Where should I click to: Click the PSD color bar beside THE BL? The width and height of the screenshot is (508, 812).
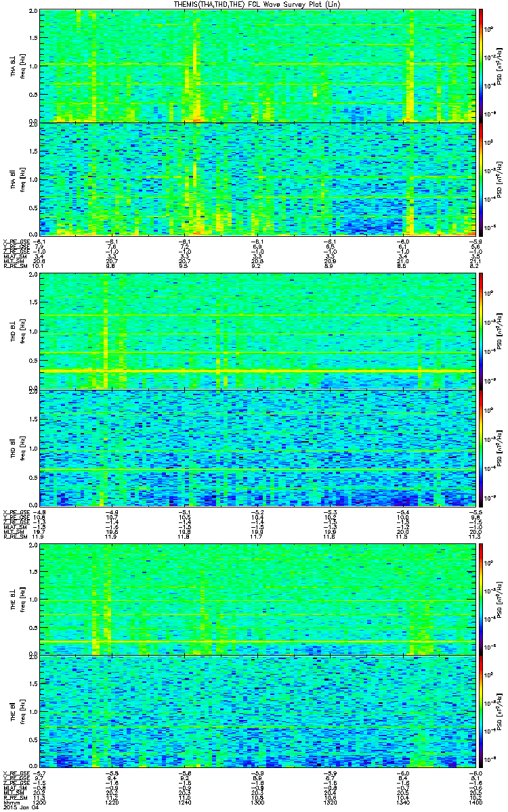click(x=480, y=599)
